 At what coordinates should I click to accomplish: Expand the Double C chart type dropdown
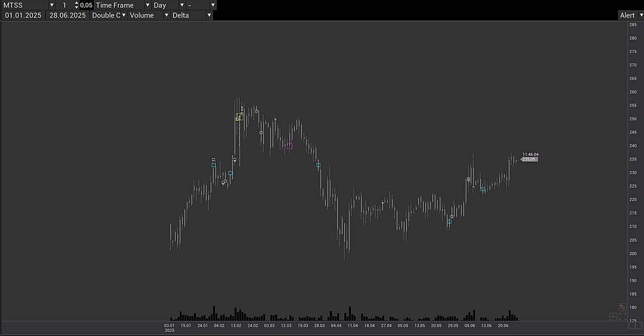click(x=124, y=15)
